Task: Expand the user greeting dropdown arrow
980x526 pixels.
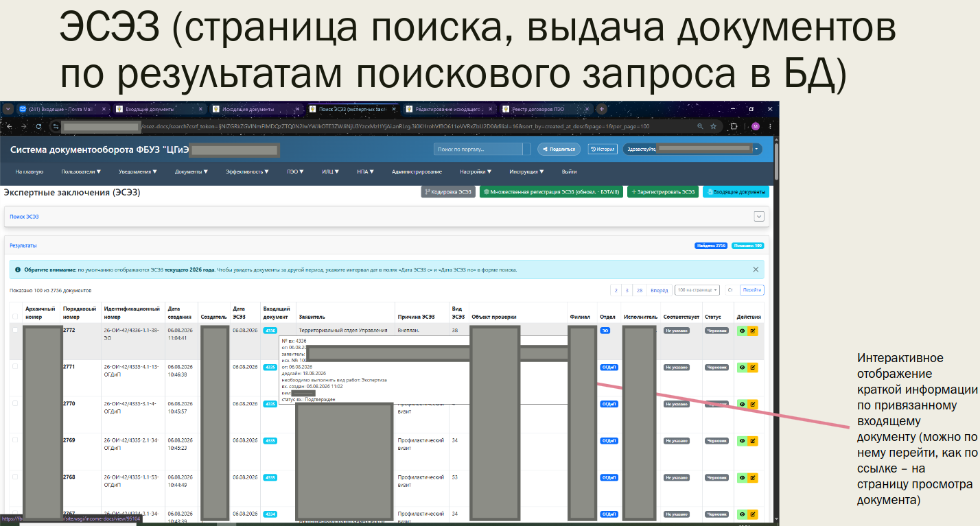Action: click(x=756, y=148)
